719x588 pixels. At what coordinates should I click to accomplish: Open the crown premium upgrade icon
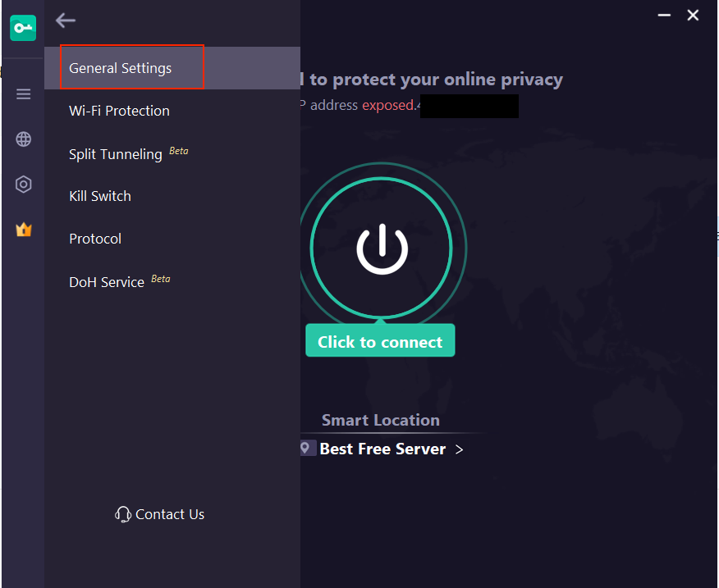[x=23, y=229]
